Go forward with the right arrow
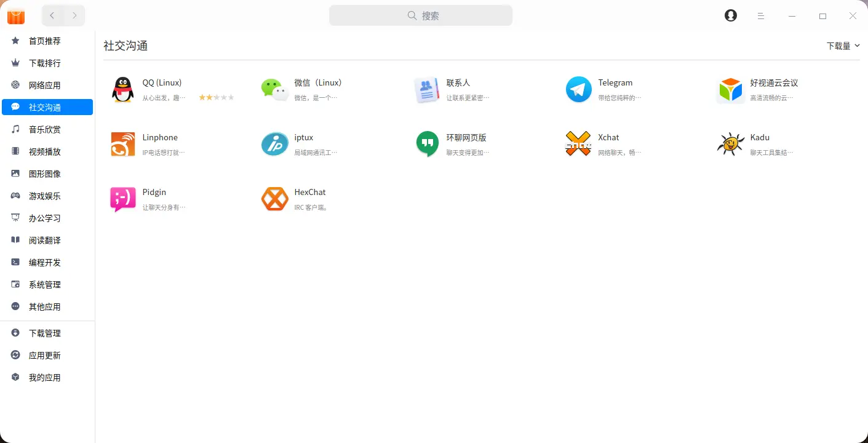The width and height of the screenshot is (868, 443). pyautogui.click(x=74, y=15)
